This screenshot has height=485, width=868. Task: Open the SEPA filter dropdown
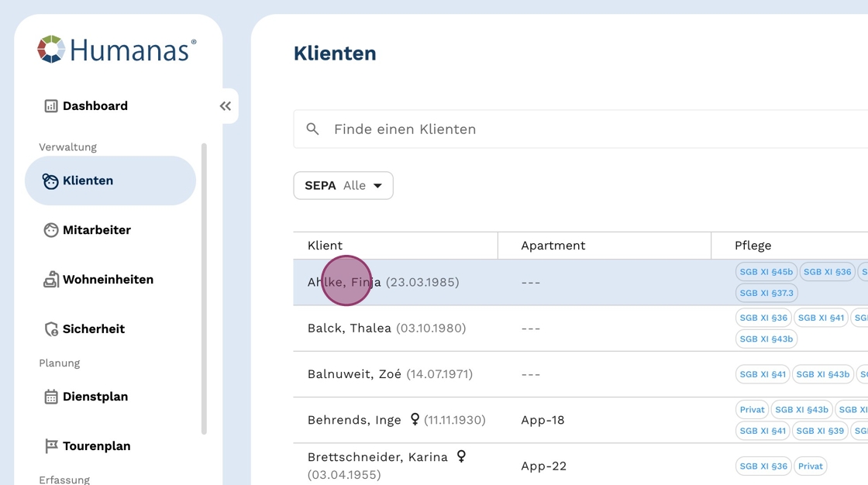343,186
